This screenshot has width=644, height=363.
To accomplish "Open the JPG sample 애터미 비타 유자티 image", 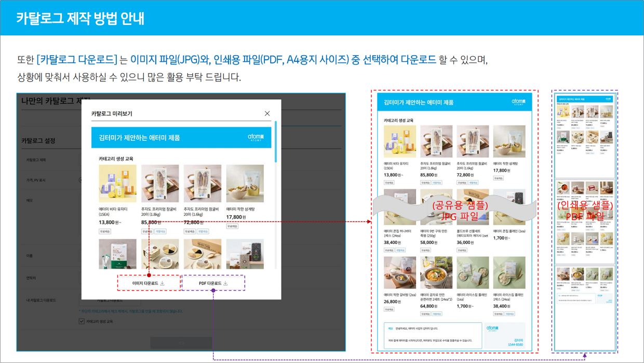I will pos(400,141).
